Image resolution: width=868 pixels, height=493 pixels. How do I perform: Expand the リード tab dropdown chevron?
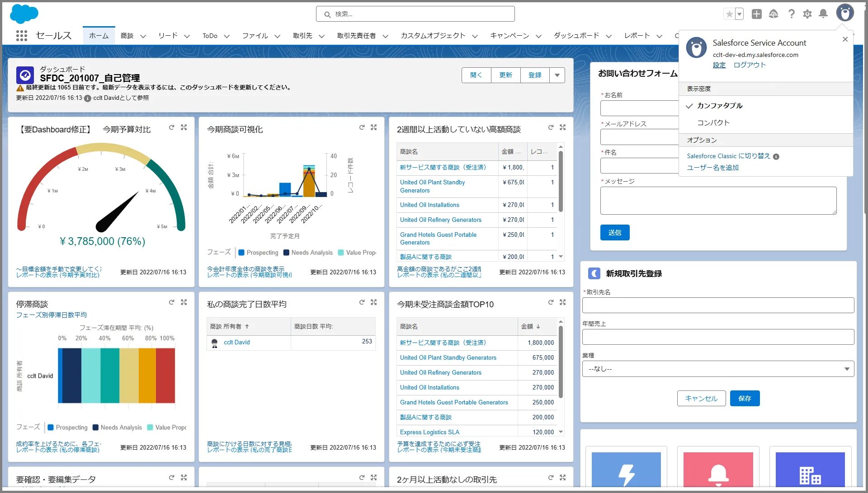(x=187, y=36)
